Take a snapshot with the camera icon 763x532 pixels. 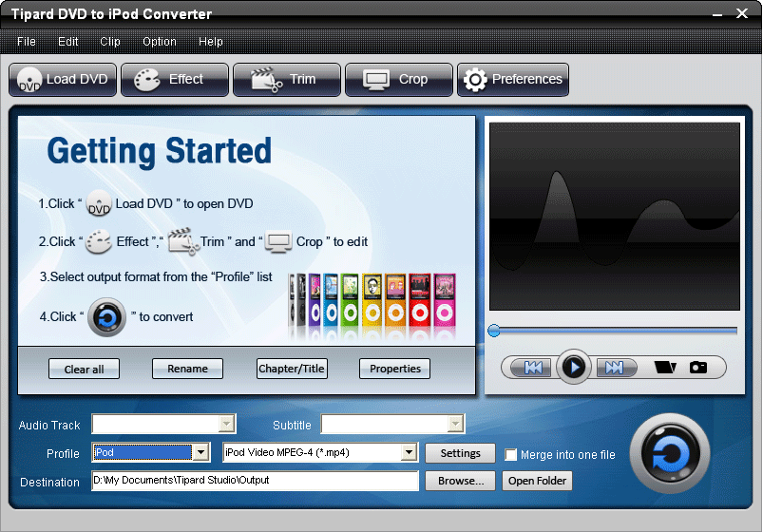click(x=698, y=367)
